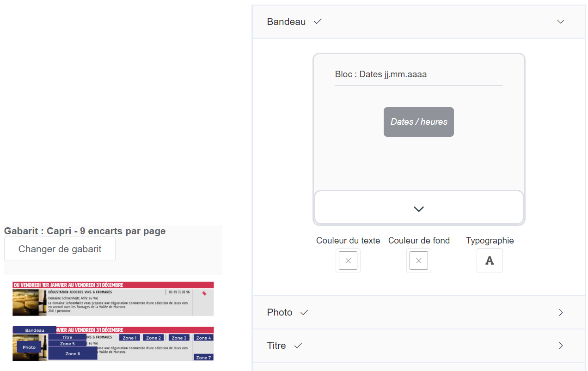Click the Photo section checkmark icon
The width and height of the screenshot is (588, 371).
[x=304, y=312]
